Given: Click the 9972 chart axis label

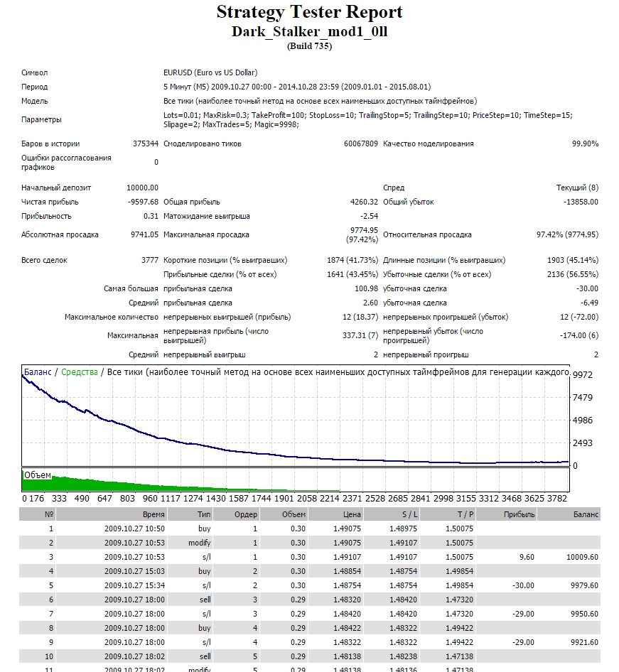Looking at the screenshot, I should coord(583,375).
